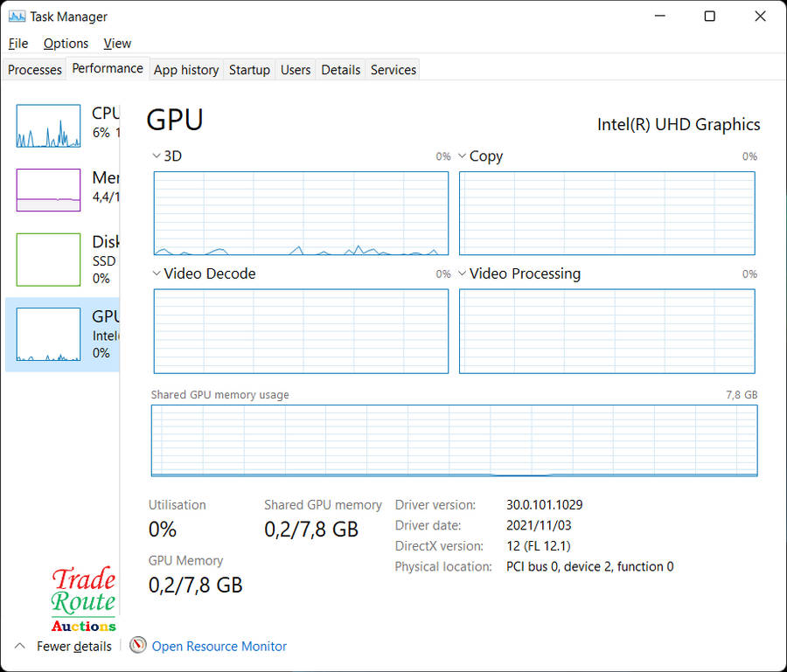Click the Open Resource Monitor link

(x=219, y=647)
